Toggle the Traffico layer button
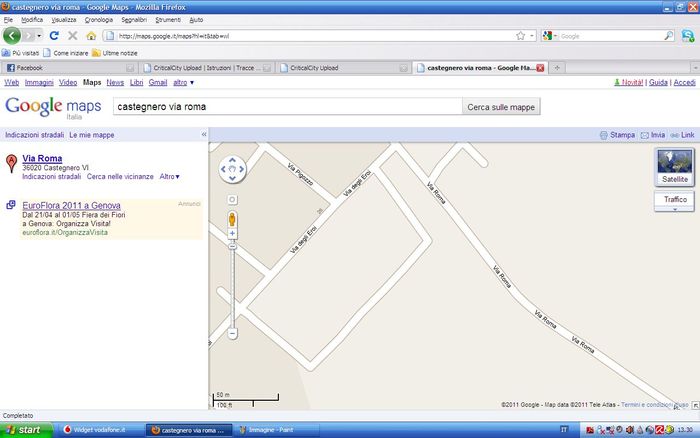 point(675,200)
